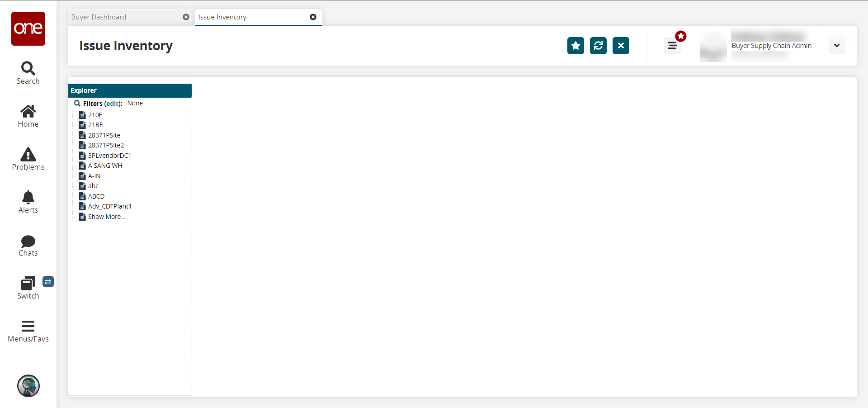This screenshot has height=408, width=868.
Task: Click Show More... to list more sites
Action: [x=107, y=217]
